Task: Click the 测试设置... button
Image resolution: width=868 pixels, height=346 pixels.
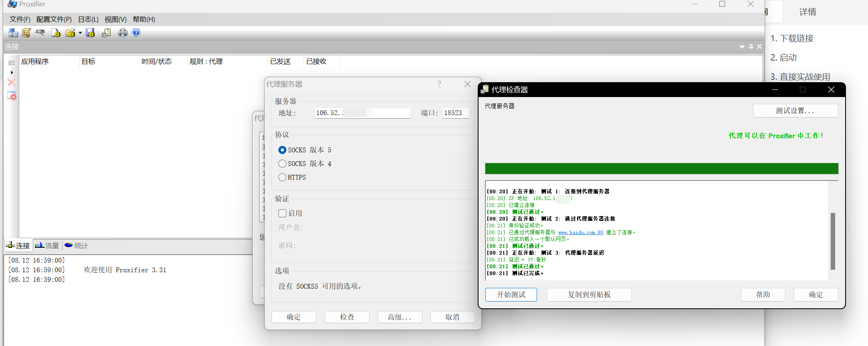Action: click(795, 111)
